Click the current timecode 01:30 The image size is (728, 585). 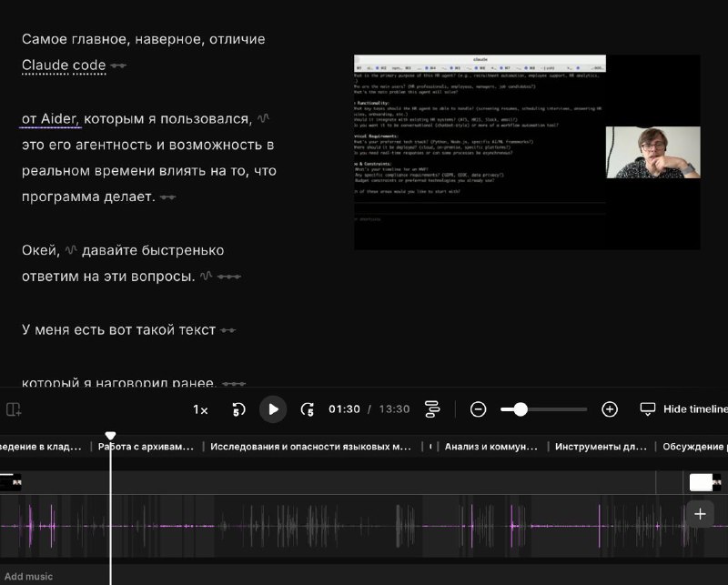[x=344, y=409]
